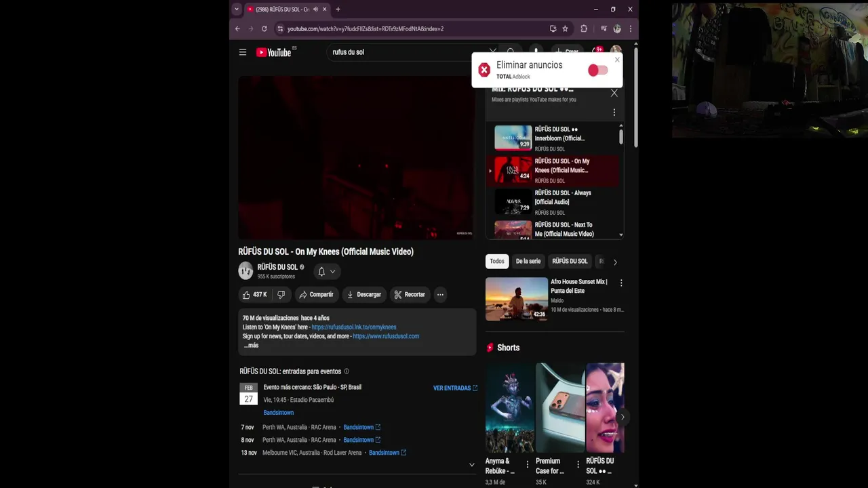Screen dimensions: 868x488
Task: Open a new browser tab
Action: (x=338, y=9)
